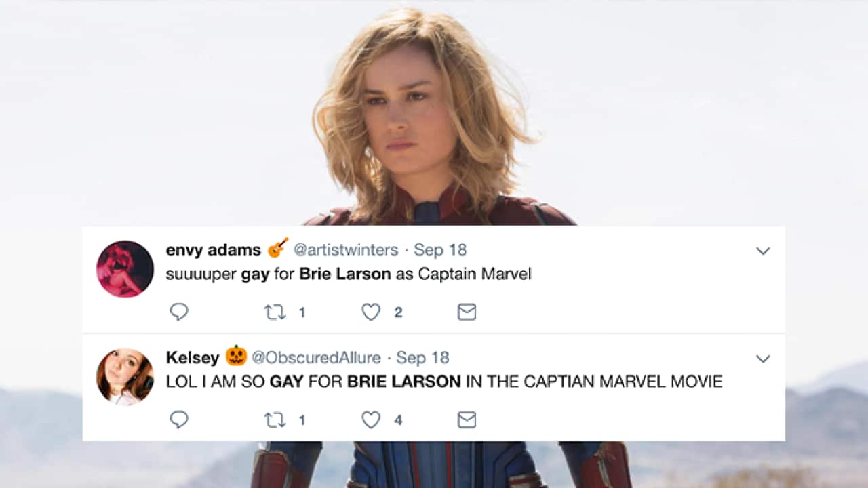The height and width of the screenshot is (488, 868).
Task: Click envelope icon on Kelsey's tweet
Action: coord(467,420)
